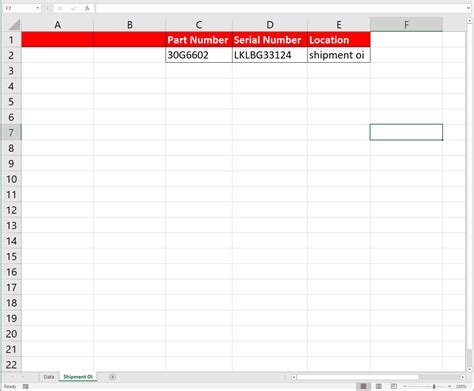Select the Location header cell
Viewport: 474px width, 391px height.
(339, 40)
